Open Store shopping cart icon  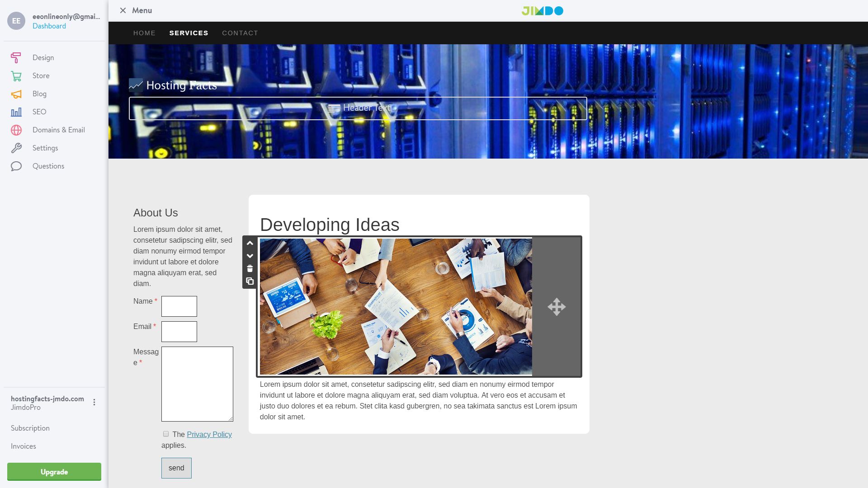(16, 76)
